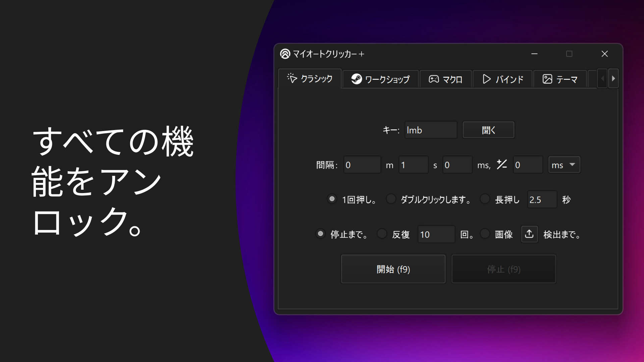
Task: Click the image upload icon button
Action: click(529, 234)
